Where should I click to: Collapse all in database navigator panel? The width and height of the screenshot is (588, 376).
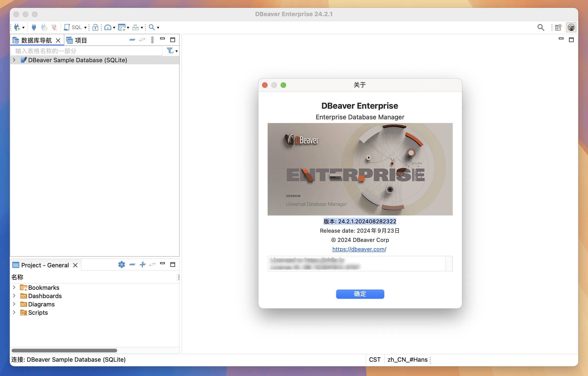[132, 40]
